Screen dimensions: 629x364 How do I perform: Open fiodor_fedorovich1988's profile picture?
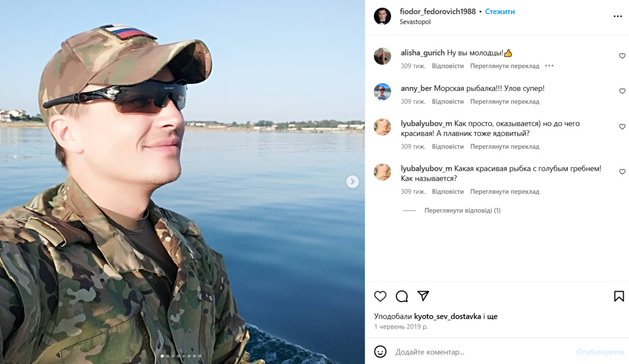(x=382, y=16)
